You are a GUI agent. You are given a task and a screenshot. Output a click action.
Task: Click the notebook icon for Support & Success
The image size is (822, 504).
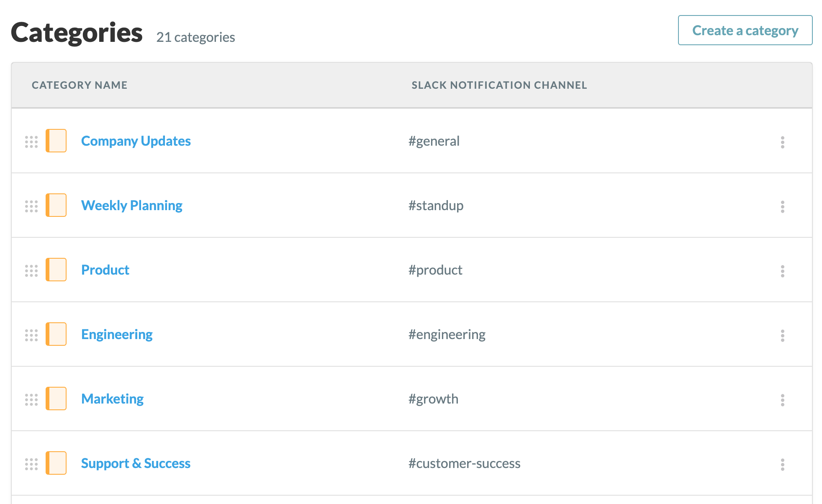56,463
